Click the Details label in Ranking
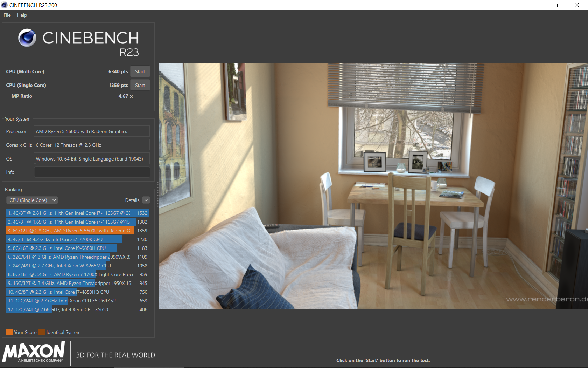Image resolution: width=588 pixels, height=368 pixels. pos(132,200)
